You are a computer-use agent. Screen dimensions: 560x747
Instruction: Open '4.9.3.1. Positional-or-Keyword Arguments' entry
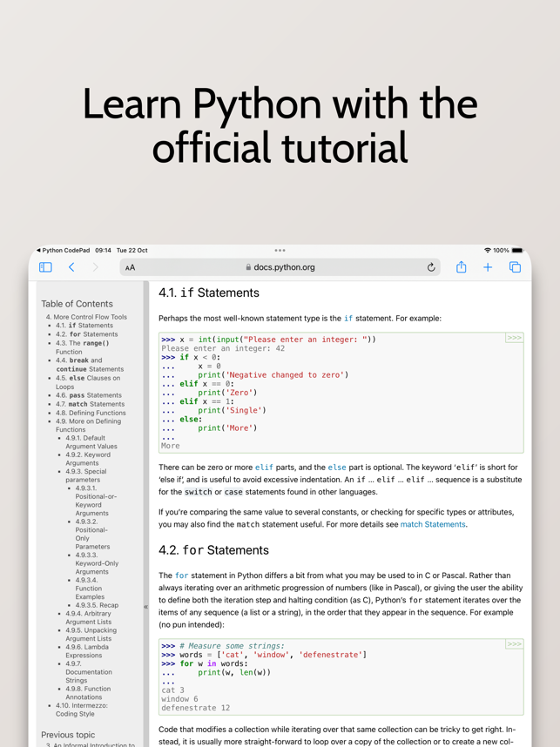point(96,501)
